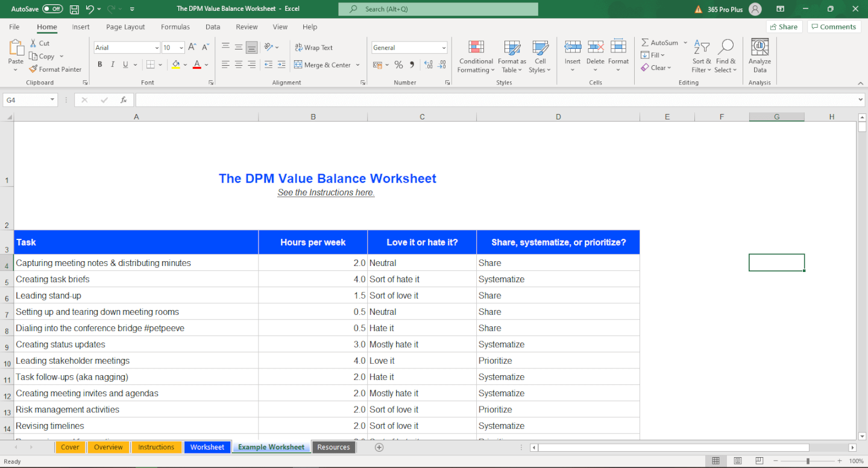Add a new sheet with plus button
The image size is (868, 468).
379,447
